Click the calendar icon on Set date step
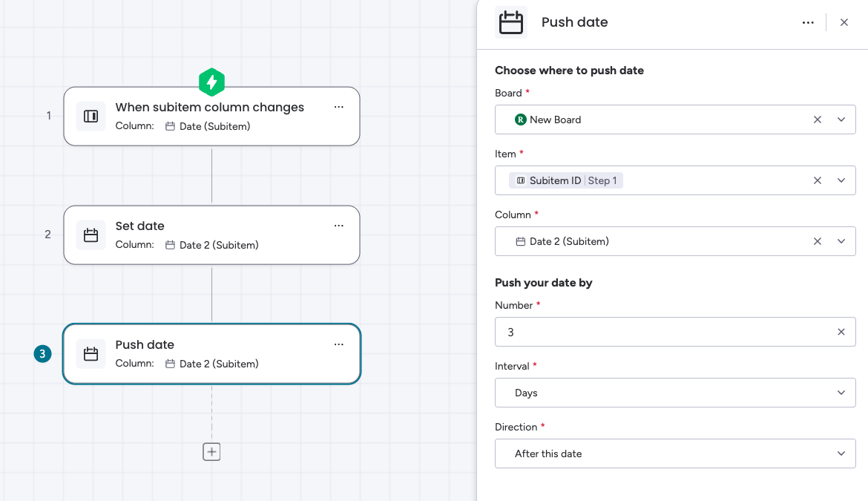The width and height of the screenshot is (868, 501). click(91, 235)
